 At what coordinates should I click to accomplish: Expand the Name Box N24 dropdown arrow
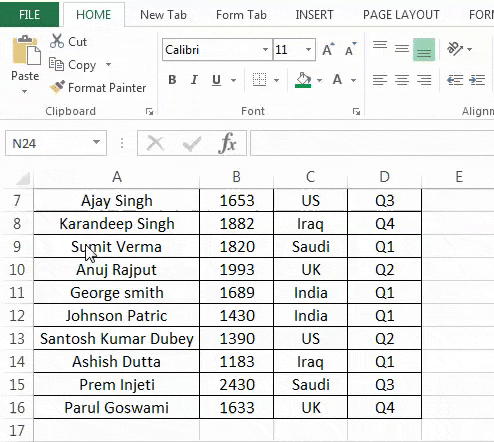[96, 143]
